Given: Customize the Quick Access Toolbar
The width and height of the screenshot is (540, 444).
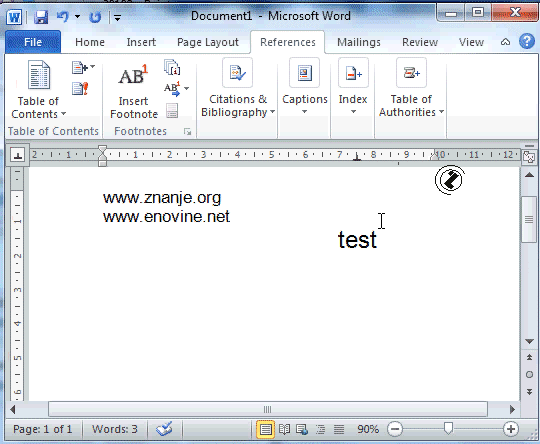Looking at the screenshot, I should [117, 18].
